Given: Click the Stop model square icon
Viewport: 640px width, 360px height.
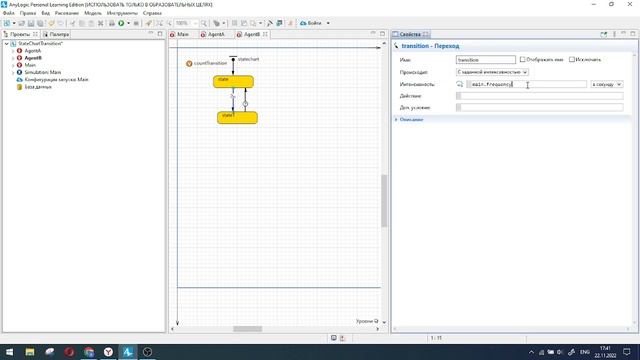Looking at the screenshot, I should [136, 23].
